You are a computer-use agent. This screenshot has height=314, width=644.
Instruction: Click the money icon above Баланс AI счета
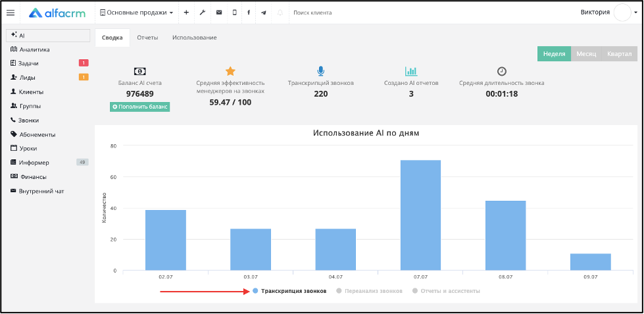click(x=140, y=72)
